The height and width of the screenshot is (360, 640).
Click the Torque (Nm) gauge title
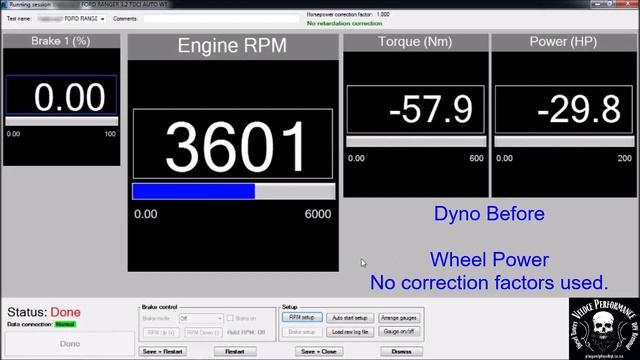pyautogui.click(x=415, y=42)
